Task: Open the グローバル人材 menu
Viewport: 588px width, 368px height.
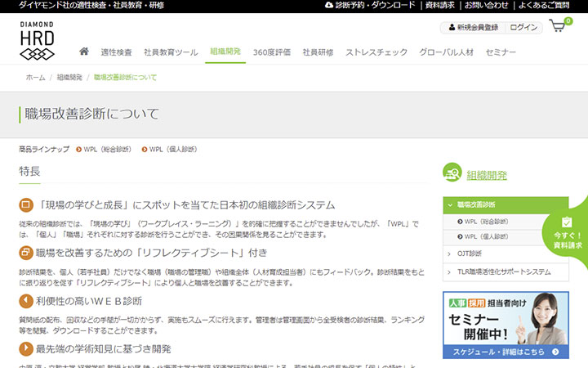Action: click(x=446, y=52)
